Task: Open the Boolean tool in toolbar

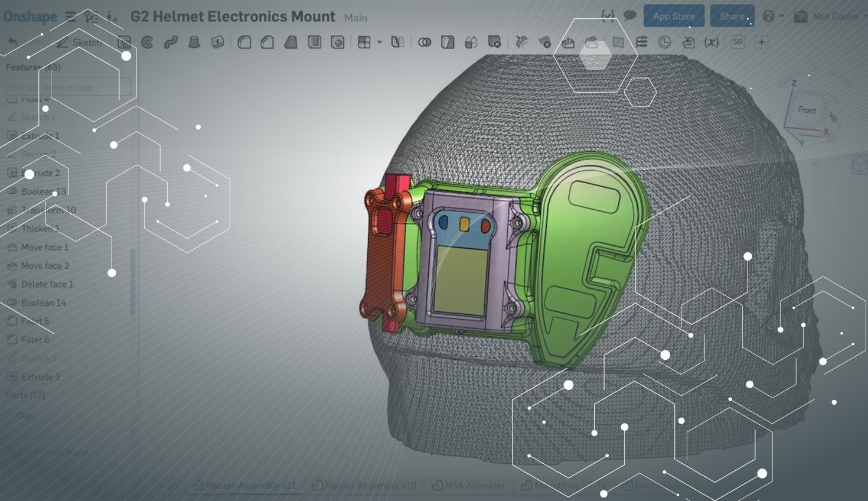Action: [424, 43]
